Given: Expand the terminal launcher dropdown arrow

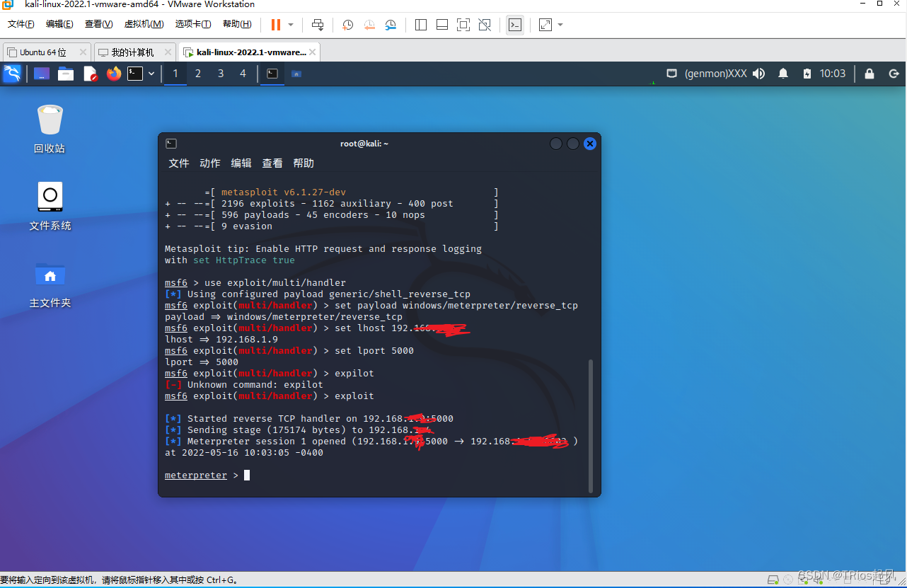Looking at the screenshot, I should [151, 74].
